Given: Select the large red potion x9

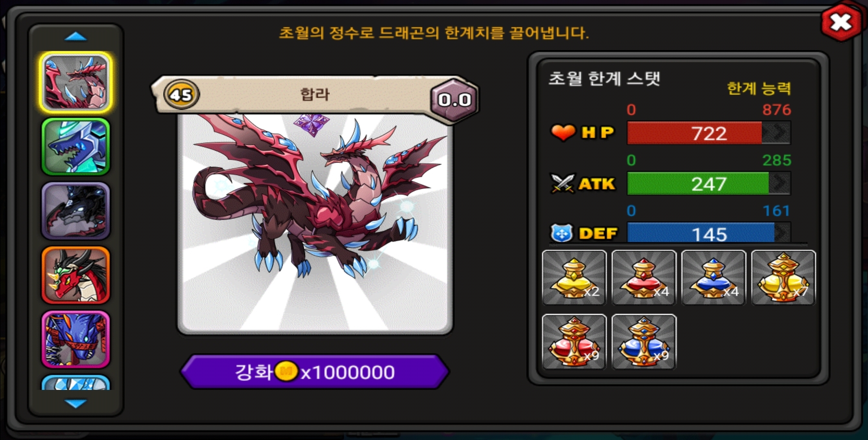Looking at the screenshot, I should 574,341.
